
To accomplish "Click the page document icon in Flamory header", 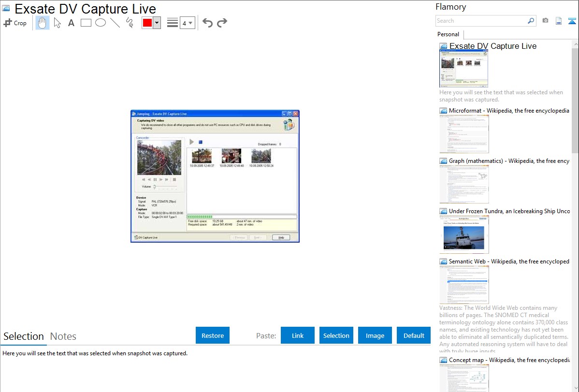I will pyautogui.click(x=559, y=21).
